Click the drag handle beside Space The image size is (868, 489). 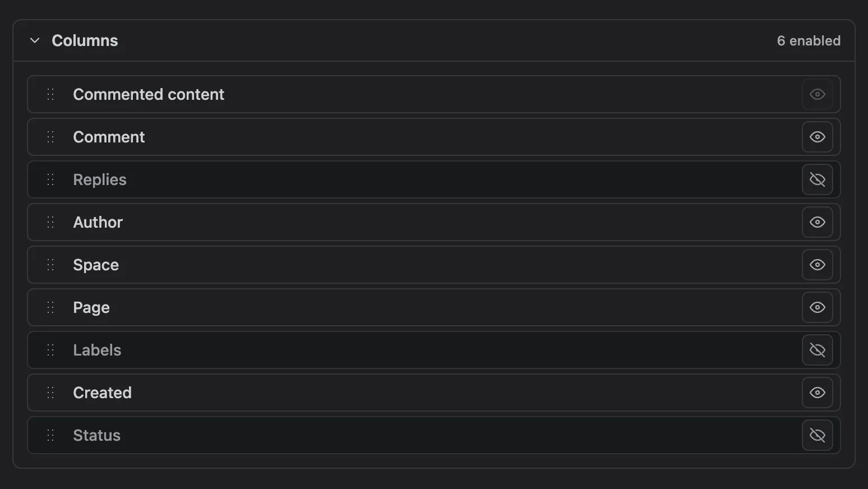point(50,265)
